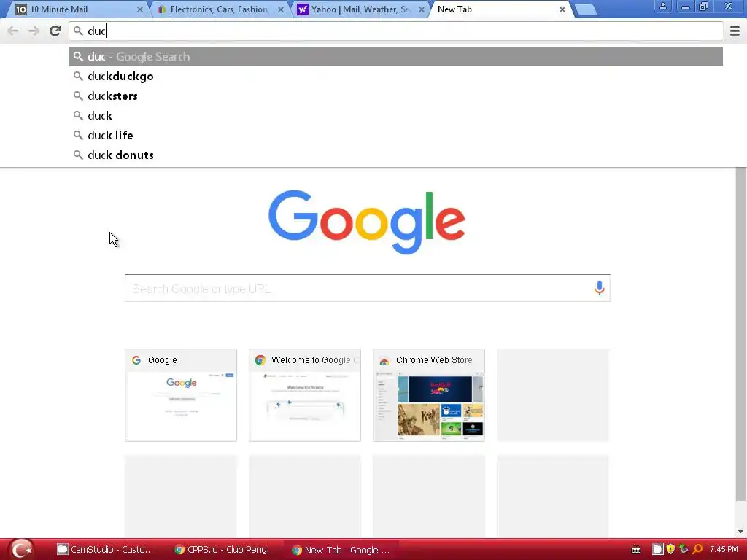This screenshot has height=560, width=747.
Task: Open the Start button on the taskbar
Action: click(x=21, y=550)
